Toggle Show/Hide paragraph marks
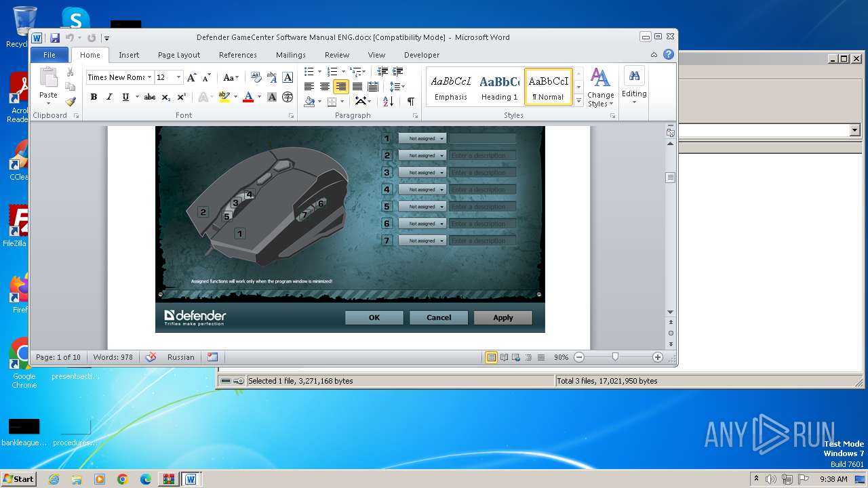This screenshot has height=488, width=868. [410, 101]
